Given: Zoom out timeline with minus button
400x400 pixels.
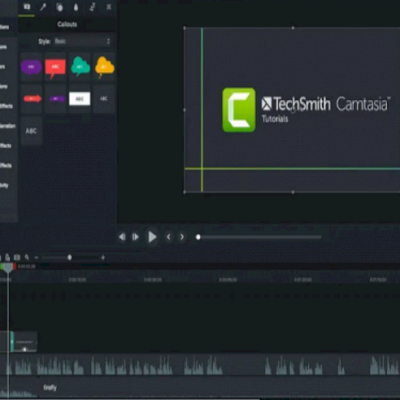Looking at the screenshot, I should click(36, 257).
